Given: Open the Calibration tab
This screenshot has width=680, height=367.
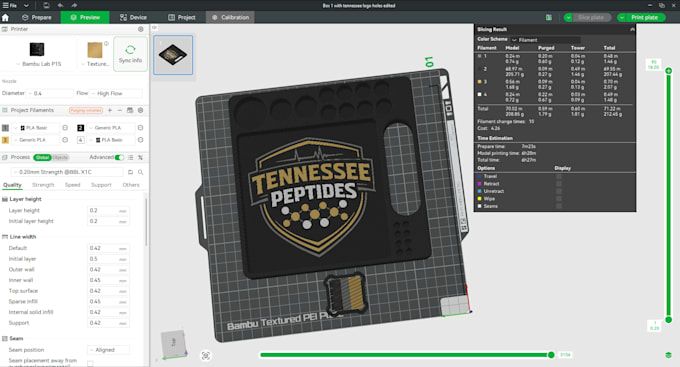Looking at the screenshot, I should (x=230, y=17).
